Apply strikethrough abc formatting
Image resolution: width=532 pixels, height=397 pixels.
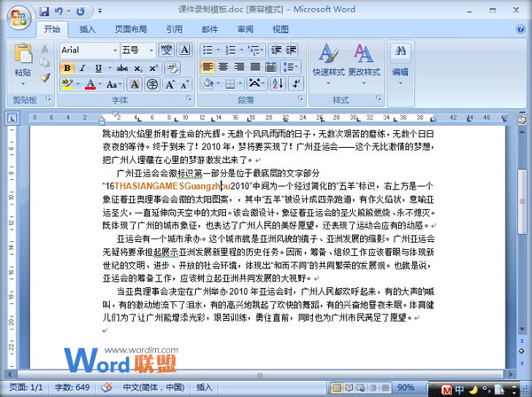pos(122,68)
